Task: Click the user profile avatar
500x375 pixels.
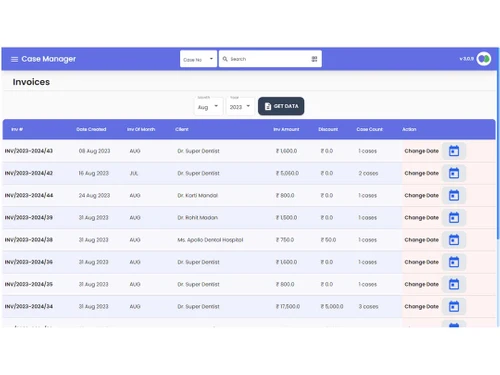Action: 484,59
